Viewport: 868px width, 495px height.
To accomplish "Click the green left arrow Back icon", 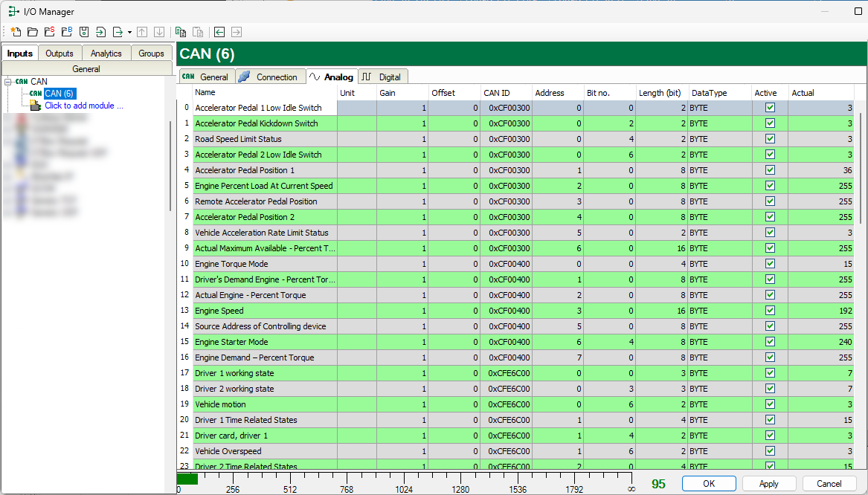I will [219, 32].
